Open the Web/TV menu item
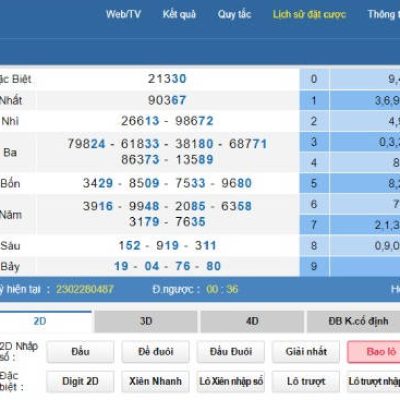The image size is (400, 400). tap(123, 14)
